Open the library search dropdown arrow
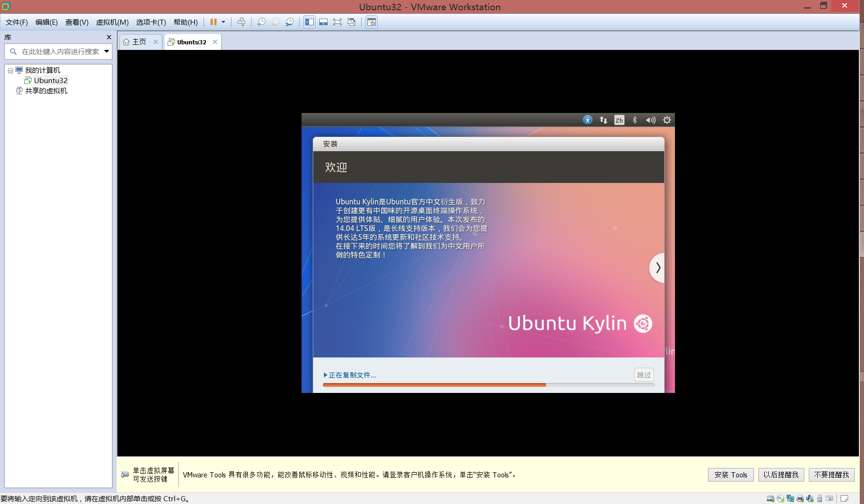 [107, 51]
